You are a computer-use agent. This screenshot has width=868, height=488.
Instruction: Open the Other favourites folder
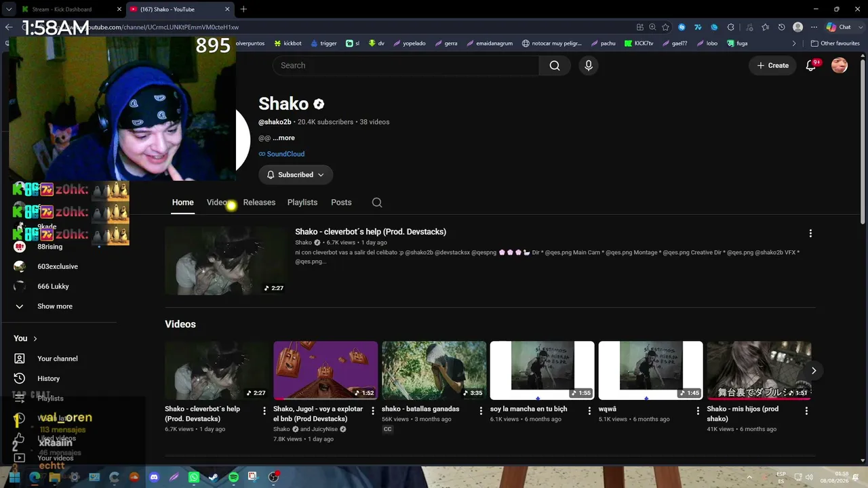tap(835, 43)
